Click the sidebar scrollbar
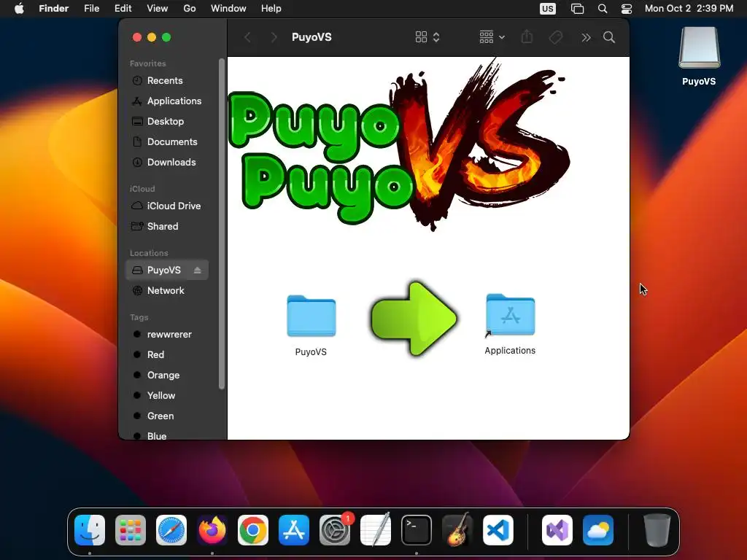Screen dimensions: 747x560 222,224
